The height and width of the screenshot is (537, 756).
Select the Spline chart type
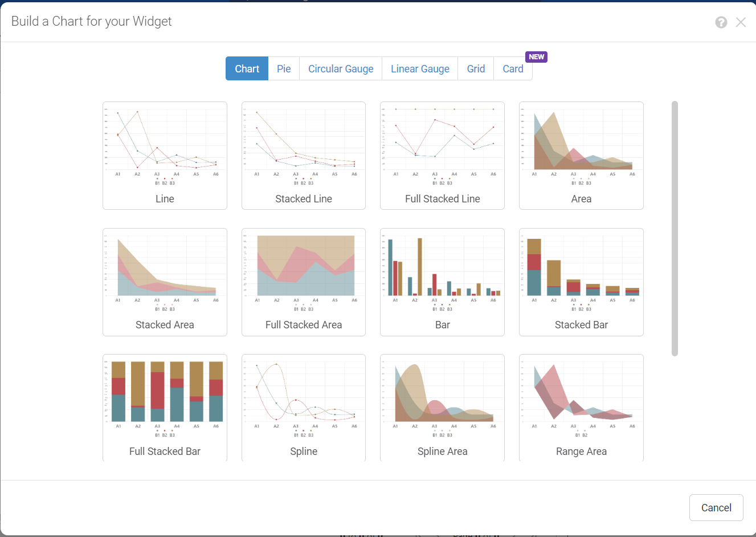[x=304, y=407]
